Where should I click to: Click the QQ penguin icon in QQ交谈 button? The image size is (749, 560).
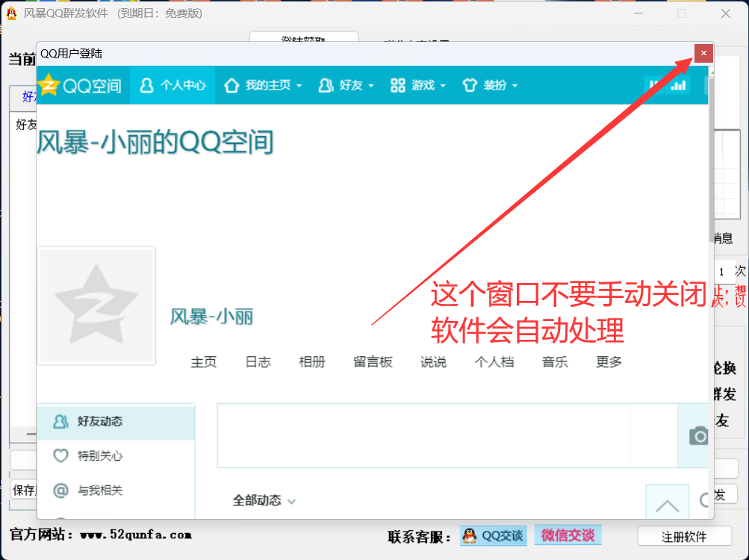point(470,535)
